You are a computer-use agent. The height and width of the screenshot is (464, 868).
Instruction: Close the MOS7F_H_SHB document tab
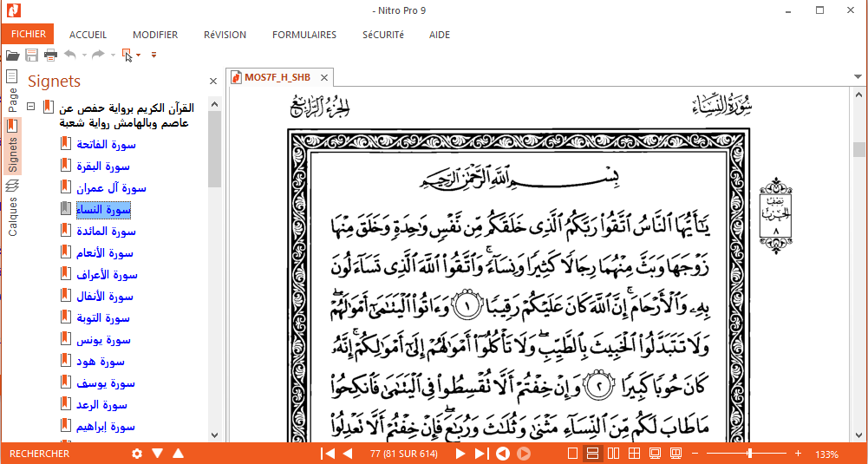323,78
